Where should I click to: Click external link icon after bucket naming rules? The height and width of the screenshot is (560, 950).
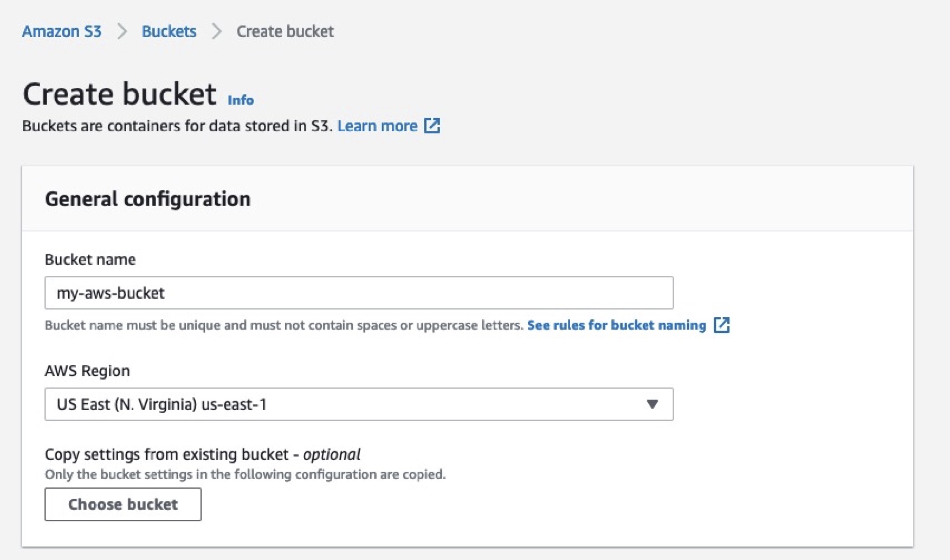click(x=722, y=325)
